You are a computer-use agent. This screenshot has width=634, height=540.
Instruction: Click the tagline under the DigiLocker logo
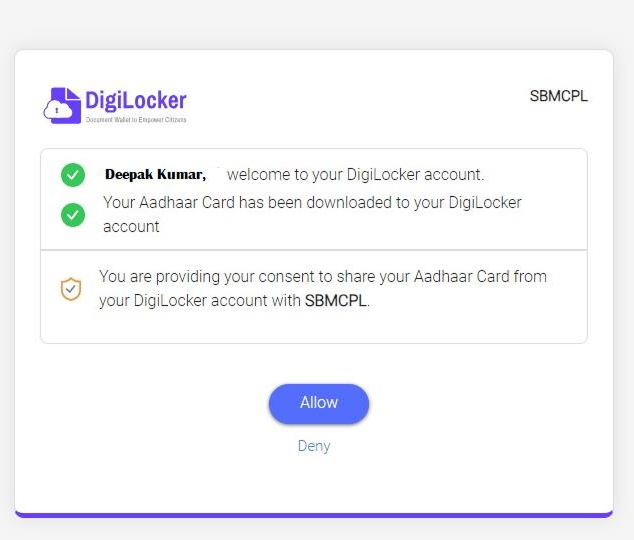pyautogui.click(x=136, y=120)
